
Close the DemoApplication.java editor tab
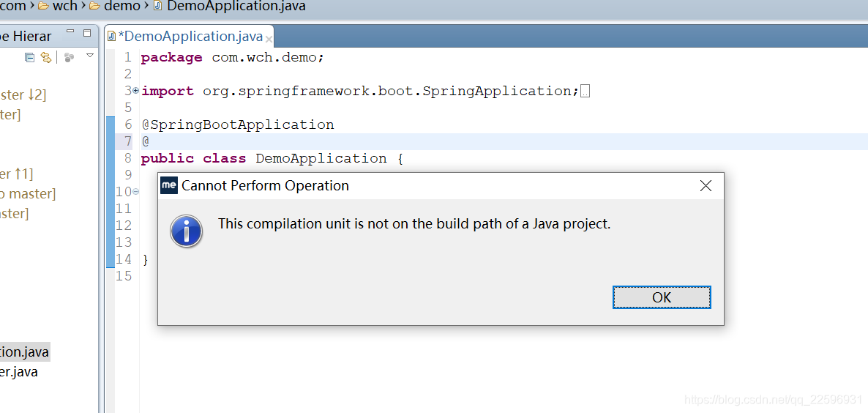(x=269, y=40)
